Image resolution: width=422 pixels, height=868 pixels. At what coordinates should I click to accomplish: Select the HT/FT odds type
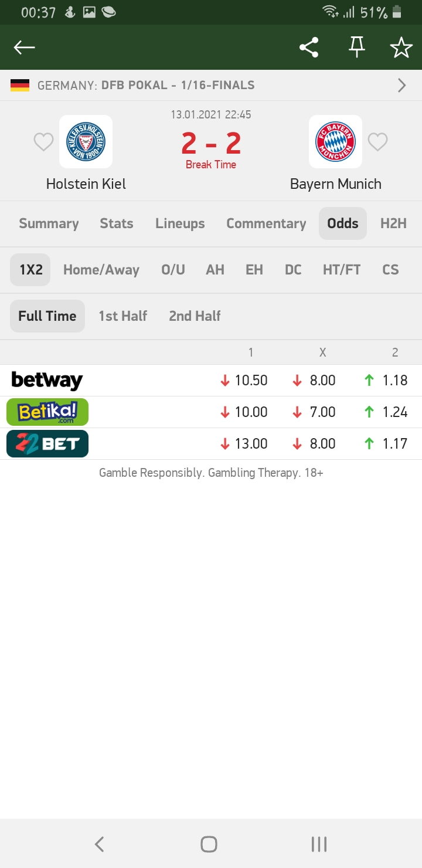point(342,270)
